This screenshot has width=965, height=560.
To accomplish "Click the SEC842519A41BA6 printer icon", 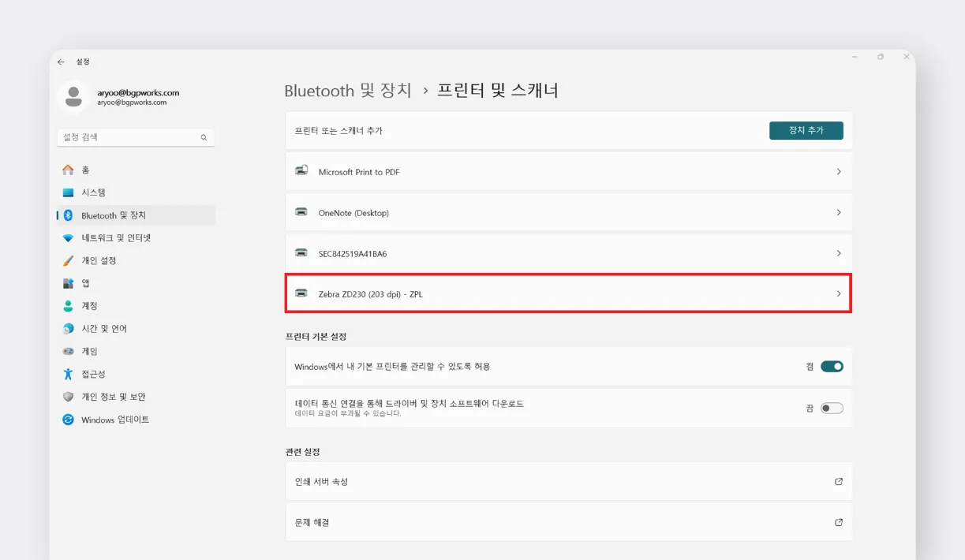I will click(301, 252).
